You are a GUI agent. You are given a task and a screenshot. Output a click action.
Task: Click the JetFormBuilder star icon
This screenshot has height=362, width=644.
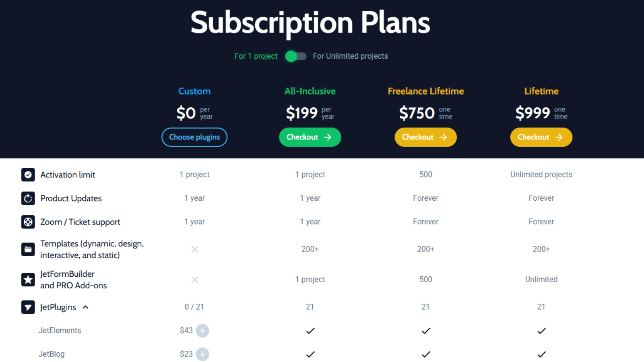pyautogui.click(x=28, y=280)
